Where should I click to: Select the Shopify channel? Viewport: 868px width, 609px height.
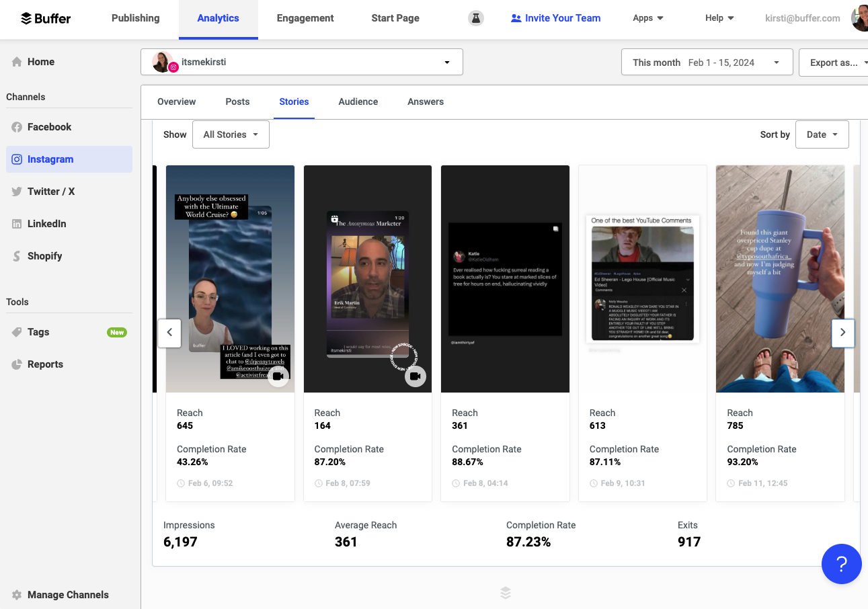click(x=45, y=255)
